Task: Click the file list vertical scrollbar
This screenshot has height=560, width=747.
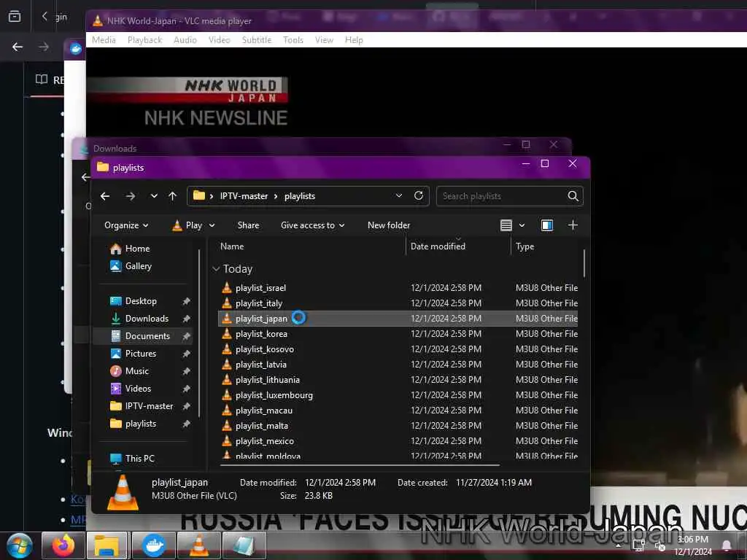Action: tap(584, 263)
